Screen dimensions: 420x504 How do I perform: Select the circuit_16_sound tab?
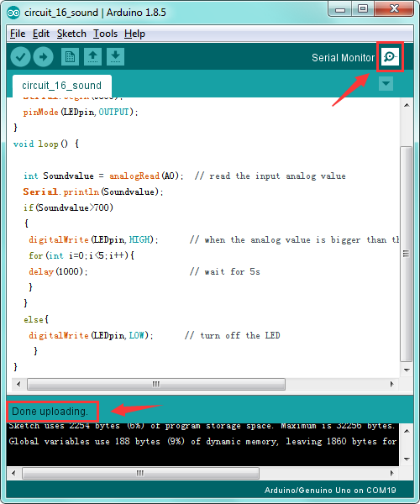(61, 86)
